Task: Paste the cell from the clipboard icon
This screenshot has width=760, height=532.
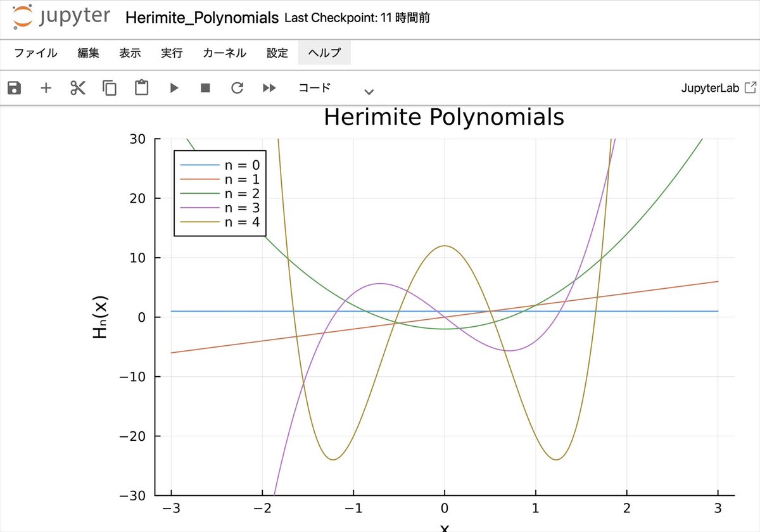Action: pos(142,88)
